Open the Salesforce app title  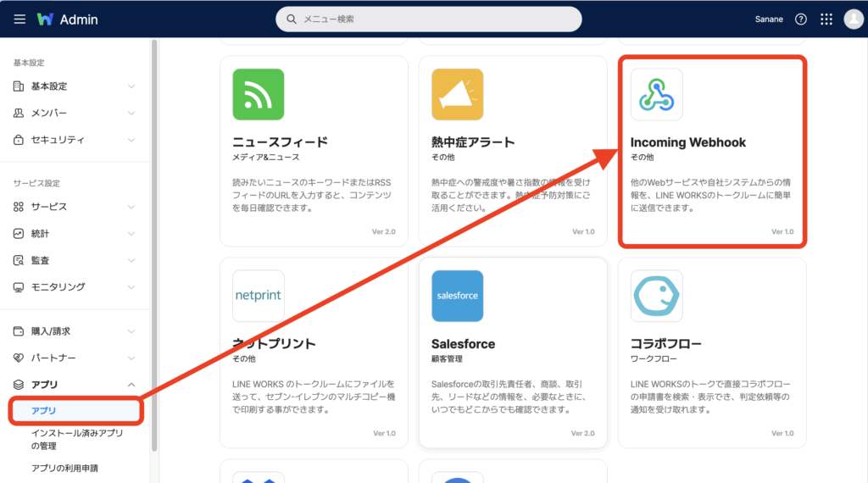464,343
